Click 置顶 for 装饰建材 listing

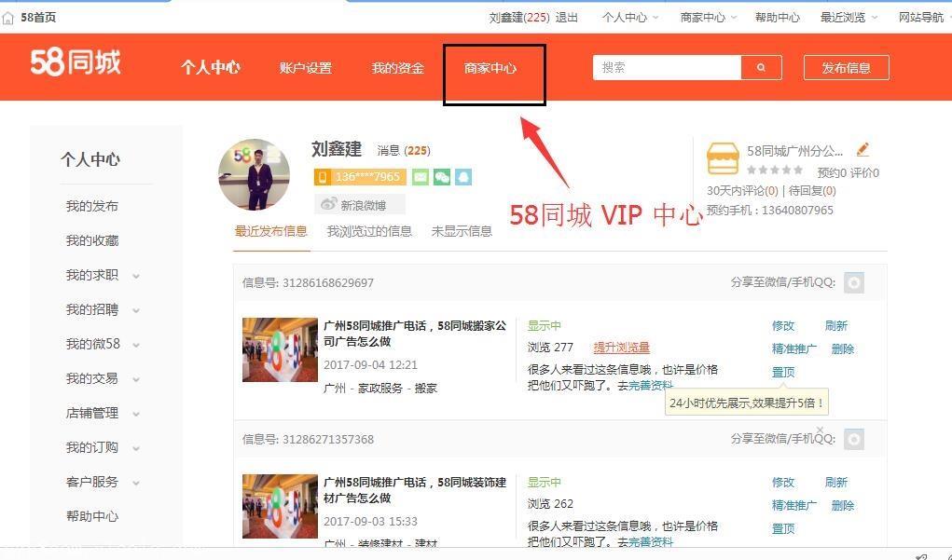pos(783,528)
